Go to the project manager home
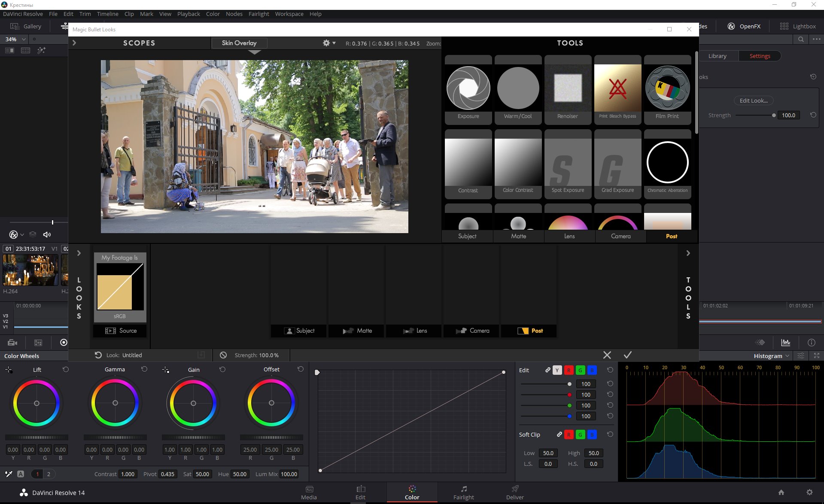824x504 pixels. click(x=781, y=492)
